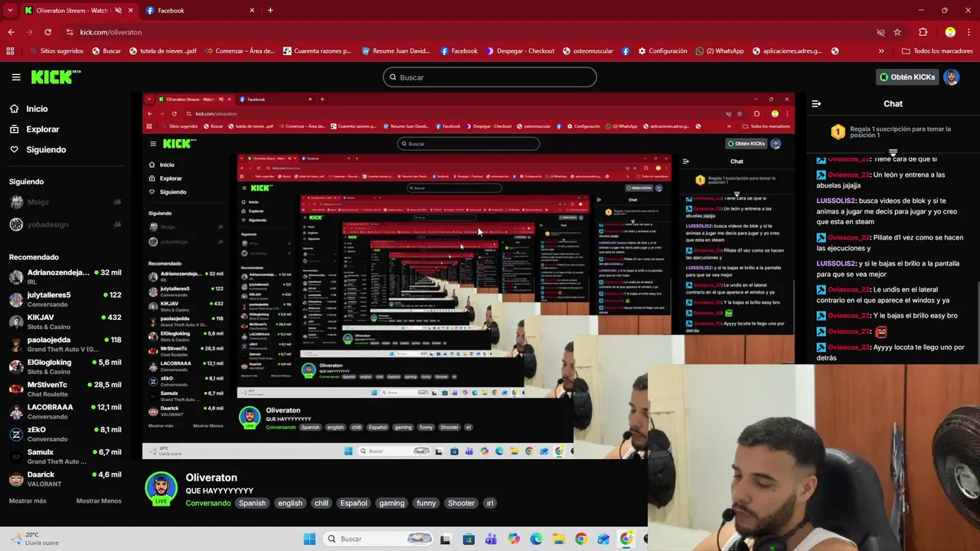Open Outlook from the taskbar
The image size is (980, 551).
(604, 539)
